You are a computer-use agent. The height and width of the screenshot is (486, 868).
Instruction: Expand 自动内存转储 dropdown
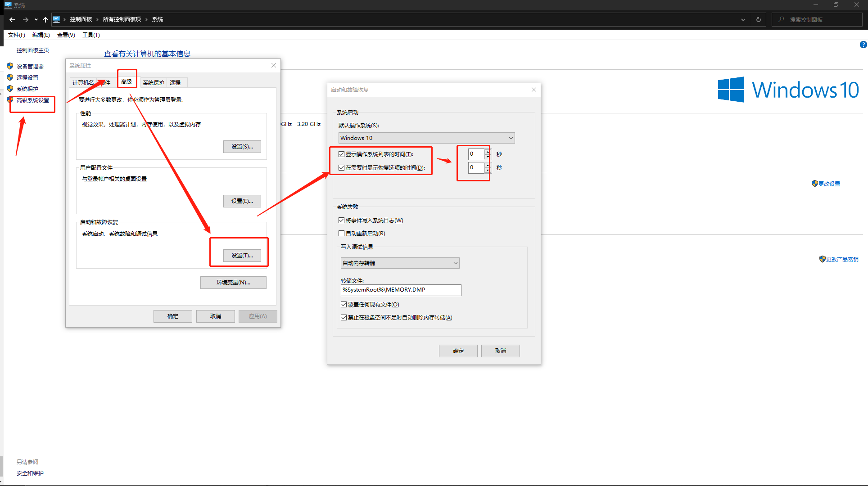coord(400,263)
